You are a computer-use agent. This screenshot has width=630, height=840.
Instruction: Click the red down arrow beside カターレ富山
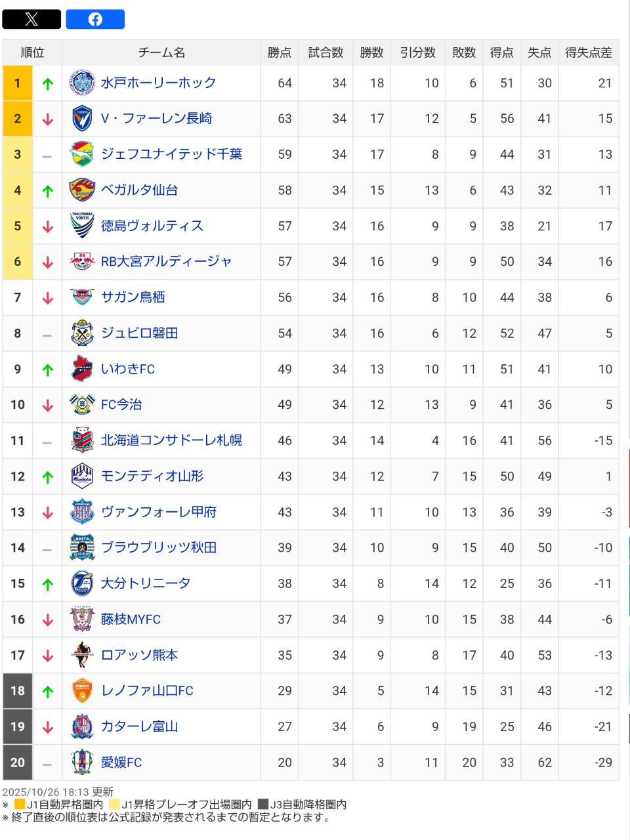(47, 727)
